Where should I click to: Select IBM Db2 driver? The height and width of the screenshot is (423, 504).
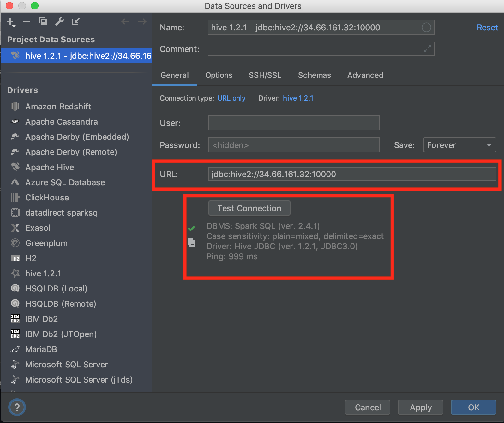click(76, 319)
